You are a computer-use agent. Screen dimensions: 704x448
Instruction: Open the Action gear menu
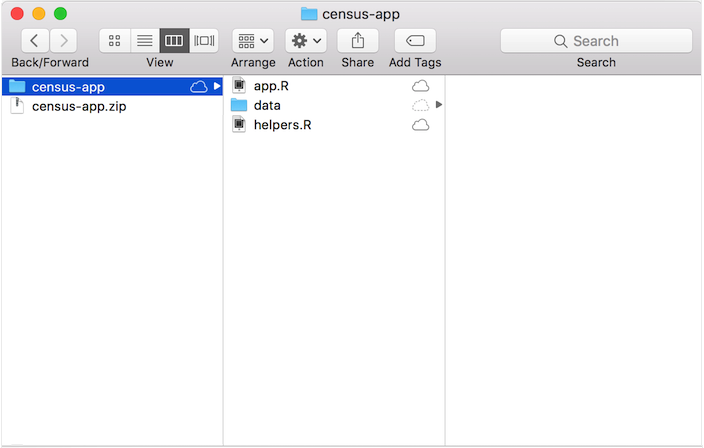coord(306,41)
